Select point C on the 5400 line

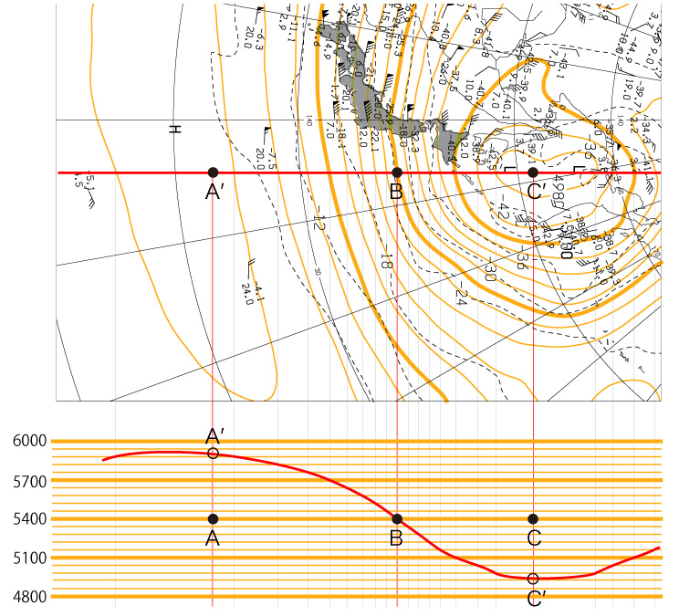coord(533,518)
